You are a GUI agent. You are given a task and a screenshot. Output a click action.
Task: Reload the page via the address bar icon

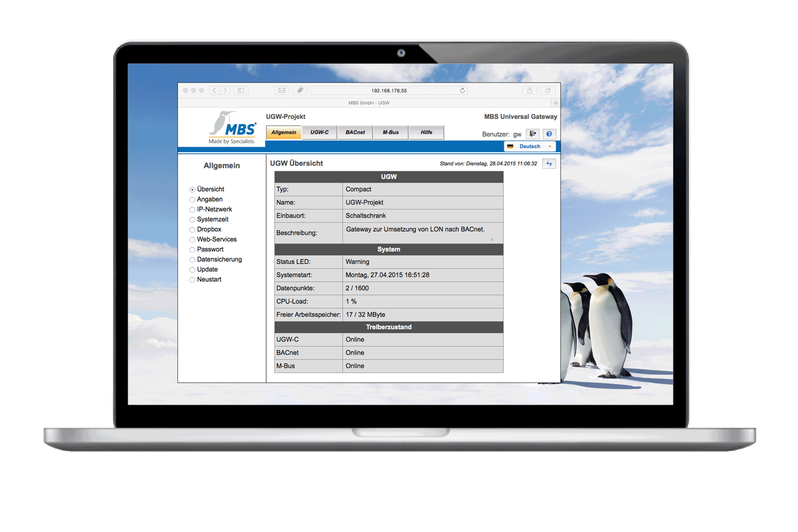pyautogui.click(x=462, y=90)
